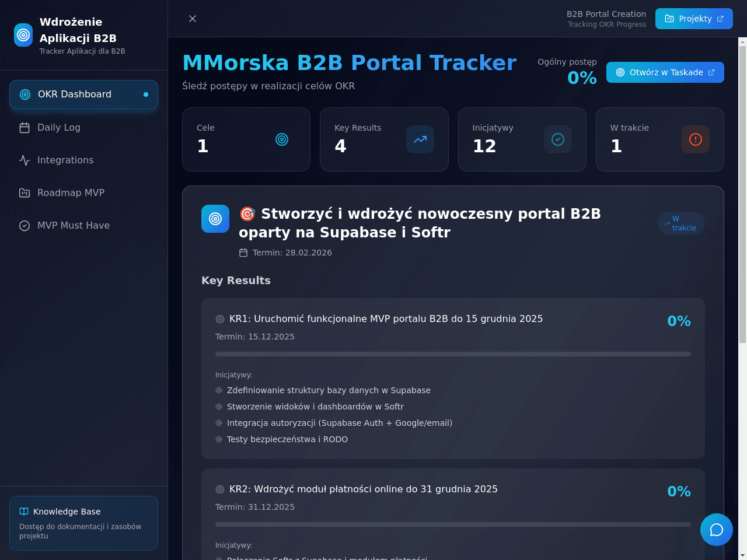This screenshot has height=560, width=747.
Task: Click the W trakcie status badge on objective
Action: click(681, 223)
